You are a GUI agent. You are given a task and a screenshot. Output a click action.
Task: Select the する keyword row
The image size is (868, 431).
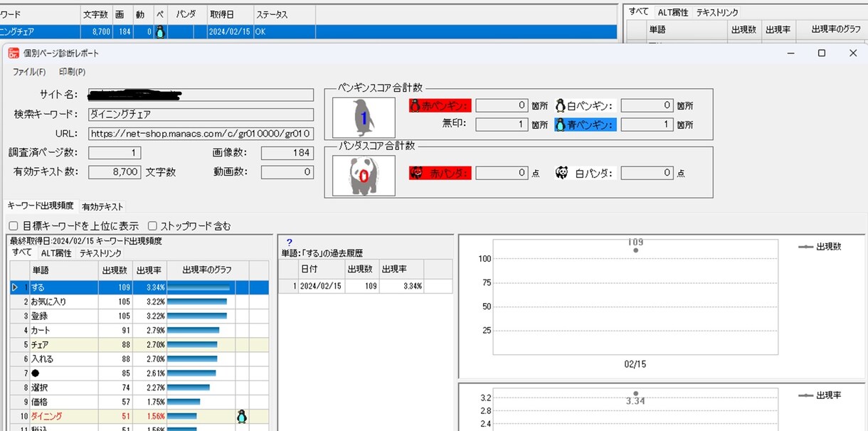139,287
